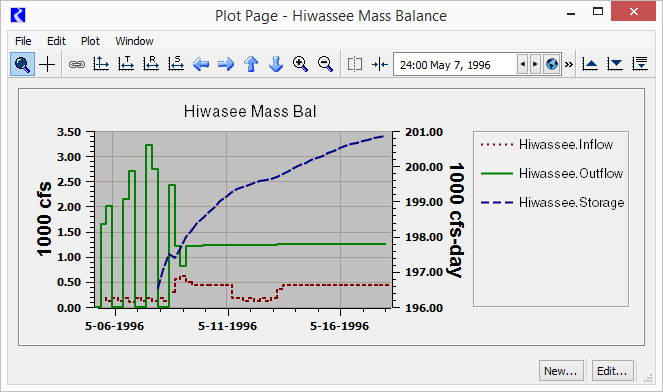The height and width of the screenshot is (392, 663).
Task: Click the Edit... button
Action: coord(612,371)
